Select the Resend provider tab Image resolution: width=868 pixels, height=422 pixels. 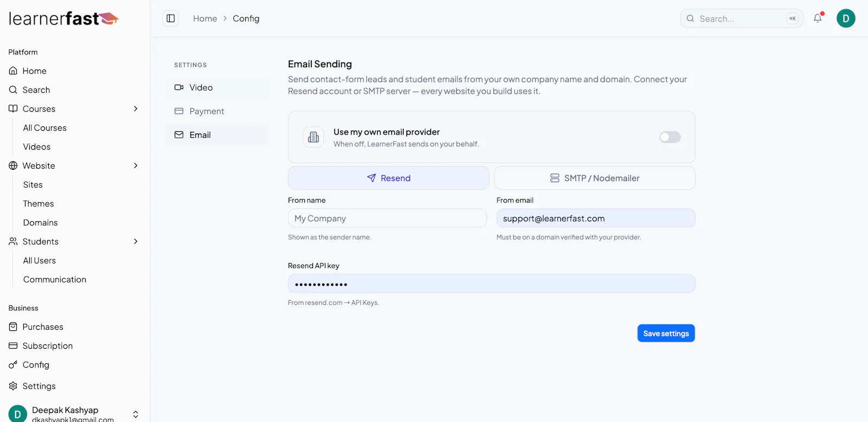pyautogui.click(x=388, y=178)
